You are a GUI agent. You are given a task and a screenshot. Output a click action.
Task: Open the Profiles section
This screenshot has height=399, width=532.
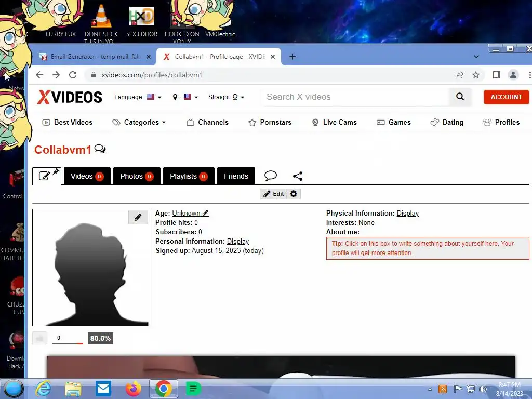point(501,123)
